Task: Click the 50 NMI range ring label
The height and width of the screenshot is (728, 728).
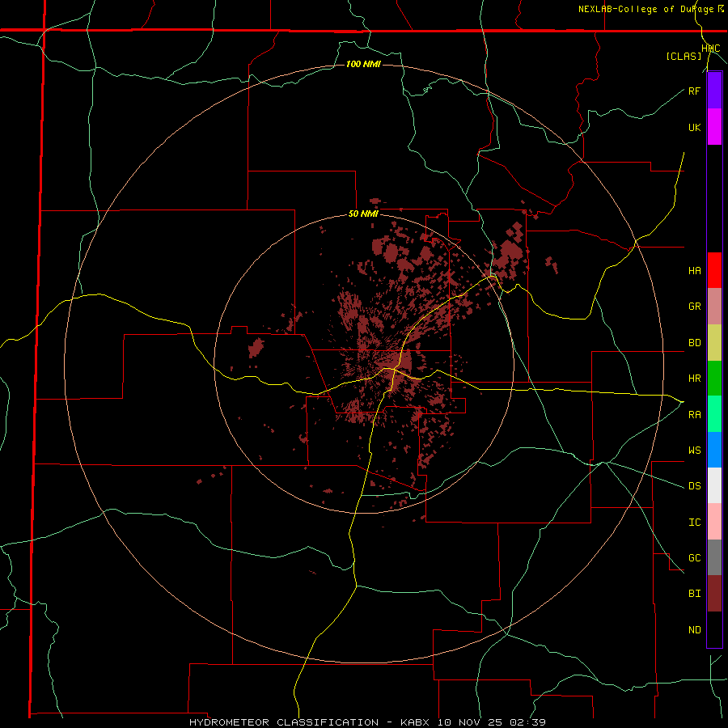Action: pyautogui.click(x=363, y=214)
